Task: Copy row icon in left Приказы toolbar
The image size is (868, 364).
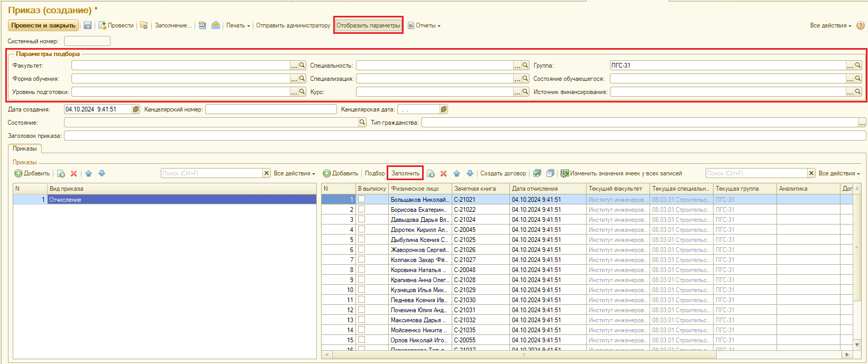Action: coord(61,173)
